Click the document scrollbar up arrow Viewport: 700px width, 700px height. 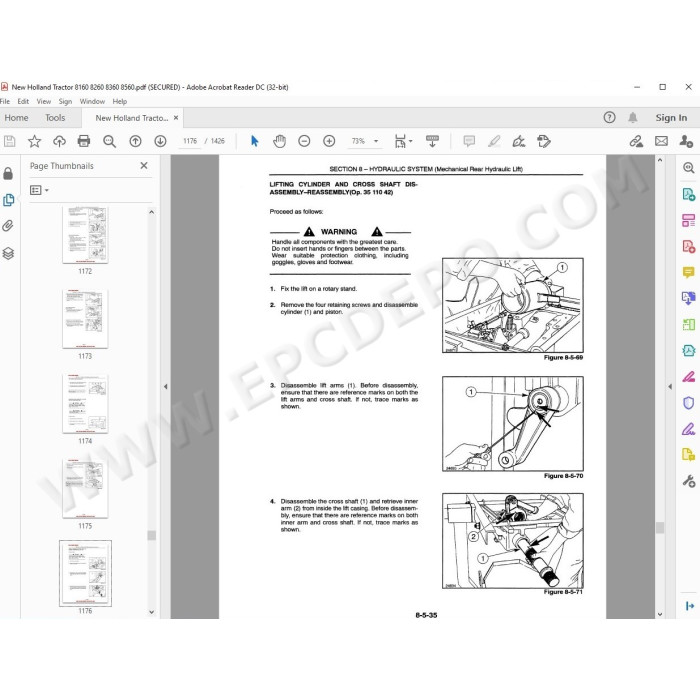click(660, 160)
